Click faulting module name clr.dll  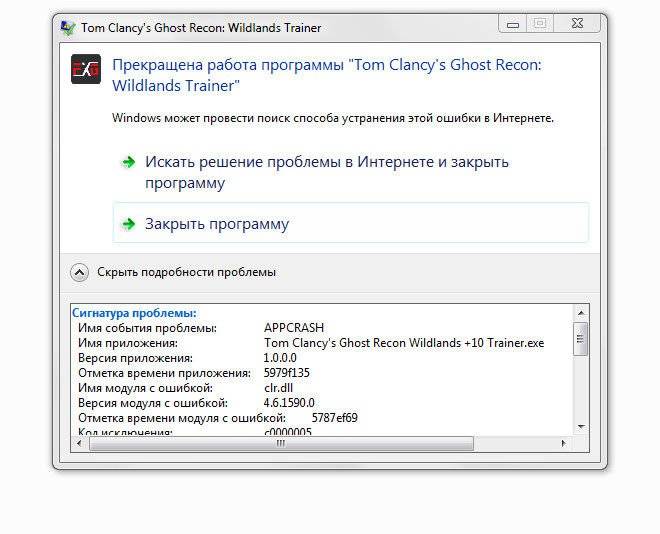point(278,388)
